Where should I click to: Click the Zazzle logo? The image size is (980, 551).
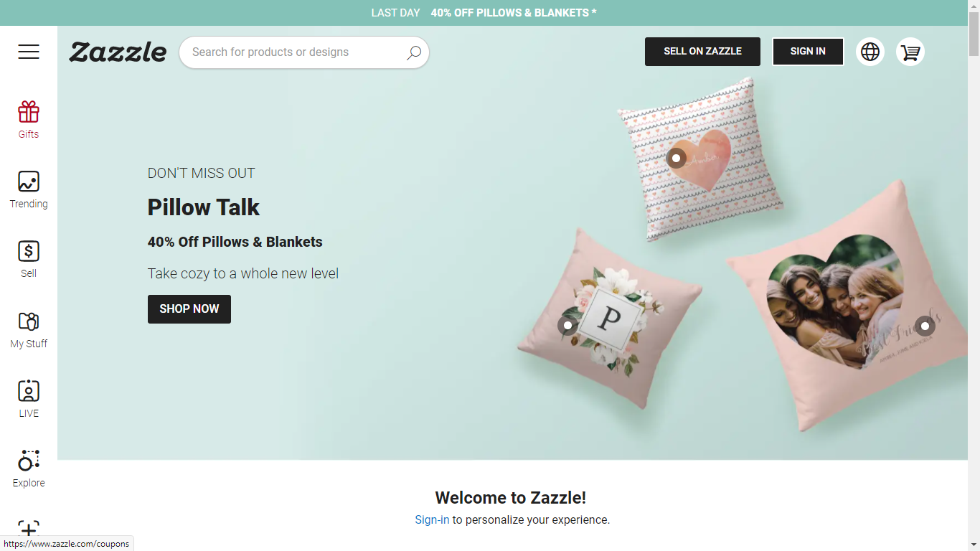[118, 52]
